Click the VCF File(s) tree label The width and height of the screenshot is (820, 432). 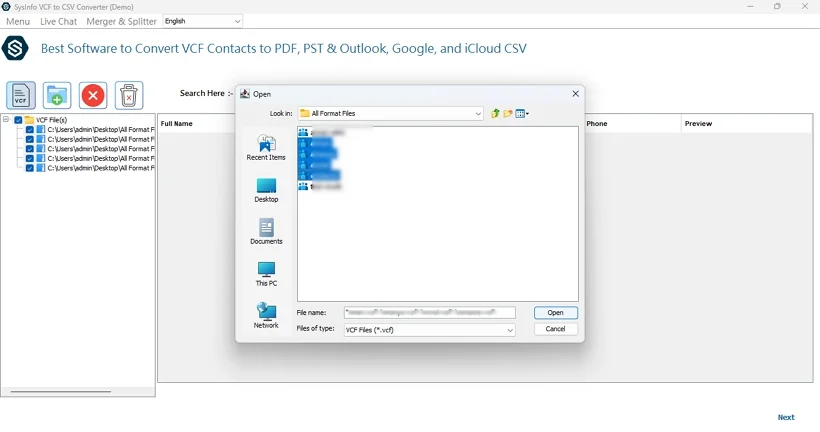(51, 120)
